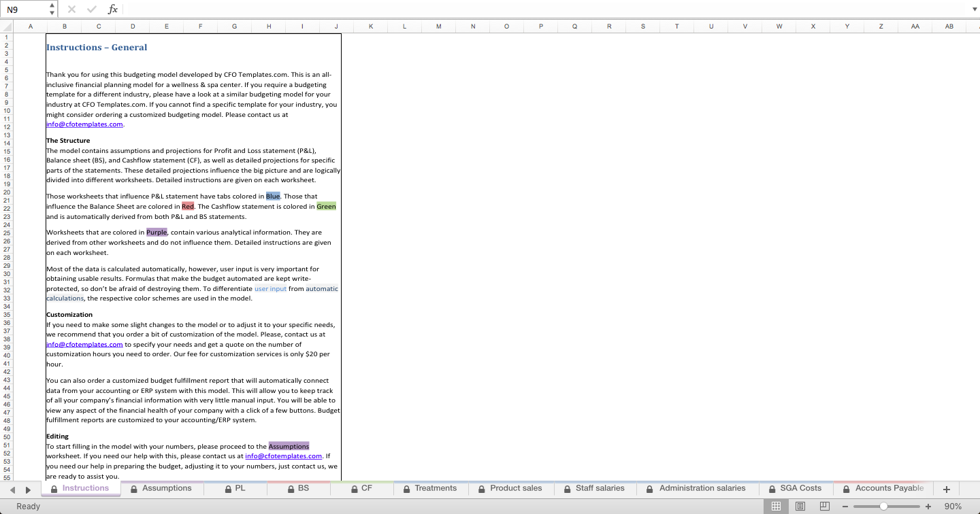Click the Red highlighted word
The height and width of the screenshot is (514, 980).
(188, 206)
